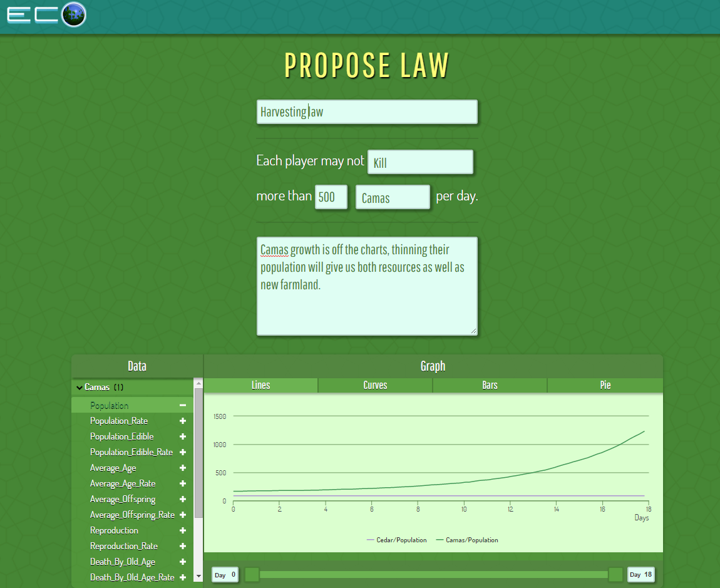
Task: Switch to the Curves graph tab
Action: click(x=375, y=385)
